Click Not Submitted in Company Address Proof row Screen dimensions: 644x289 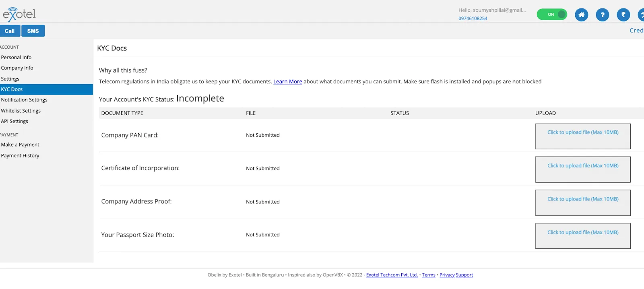coord(263,202)
